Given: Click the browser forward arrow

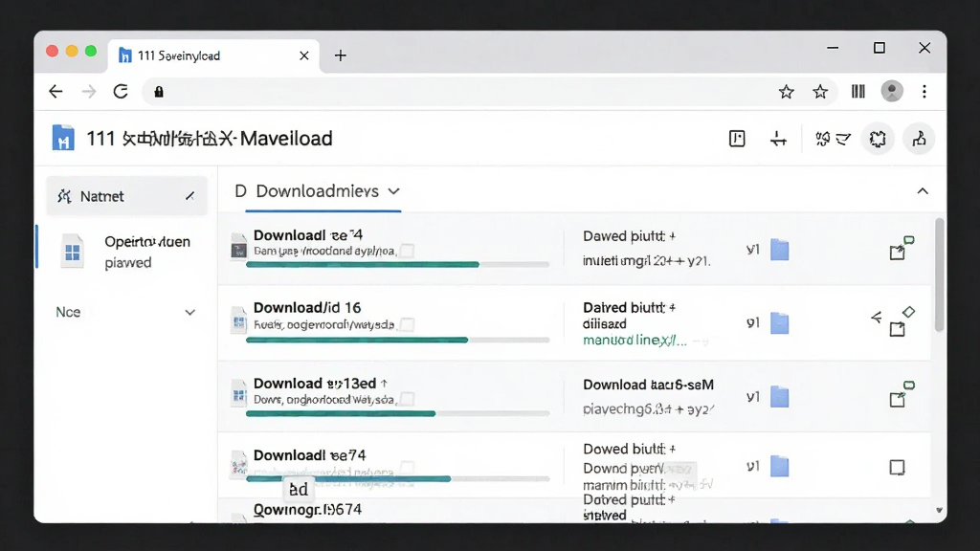Looking at the screenshot, I should click(x=89, y=92).
